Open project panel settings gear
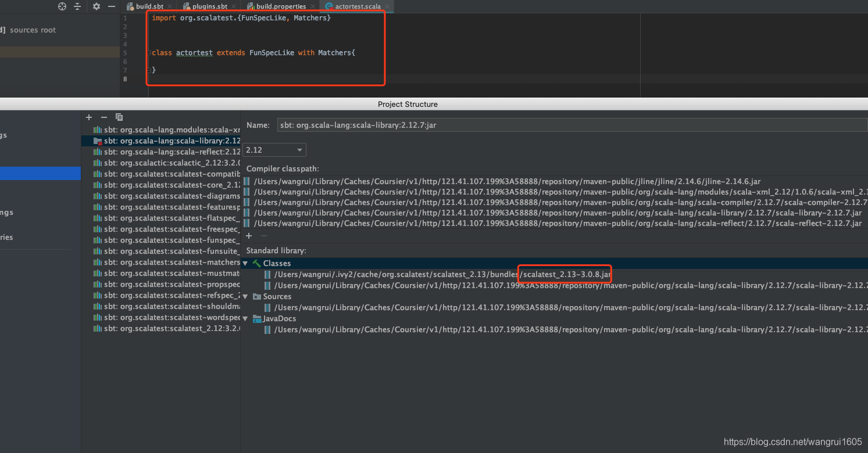Image resolution: width=868 pixels, height=453 pixels. tap(97, 6)
